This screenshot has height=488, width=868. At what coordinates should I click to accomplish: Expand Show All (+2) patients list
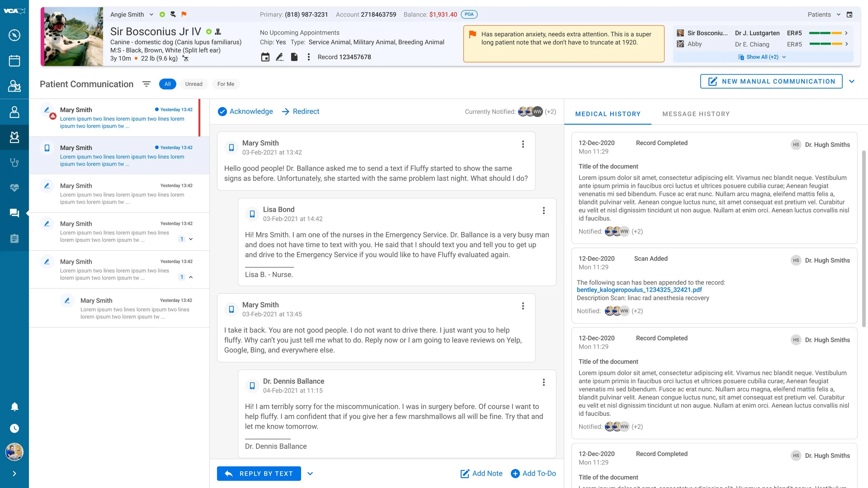(762, 57)
